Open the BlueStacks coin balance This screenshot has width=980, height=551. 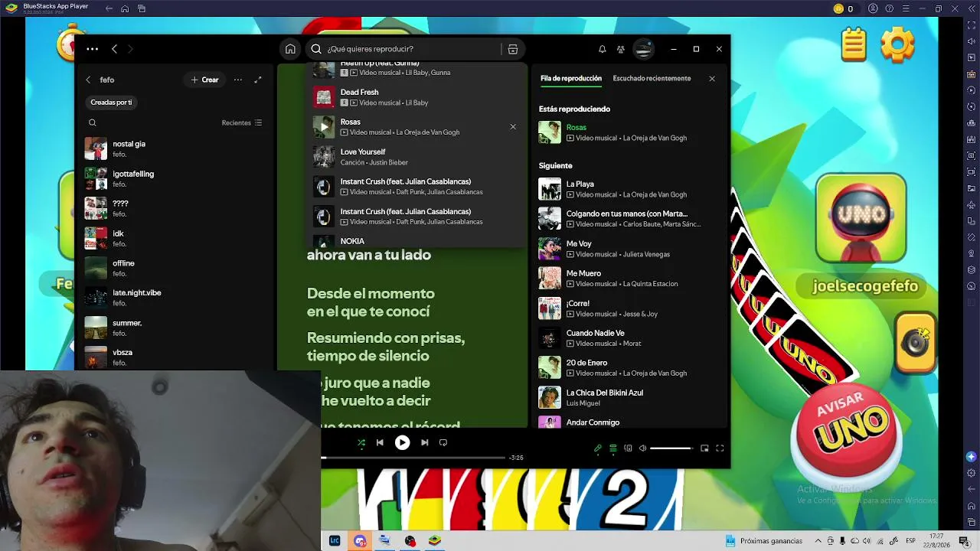(x=844, y=8)
